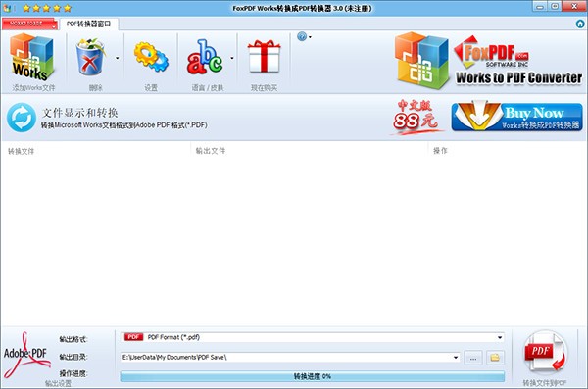Click the Language / Skin abc icon
The image size is (588, 389).
pos(205,57)
